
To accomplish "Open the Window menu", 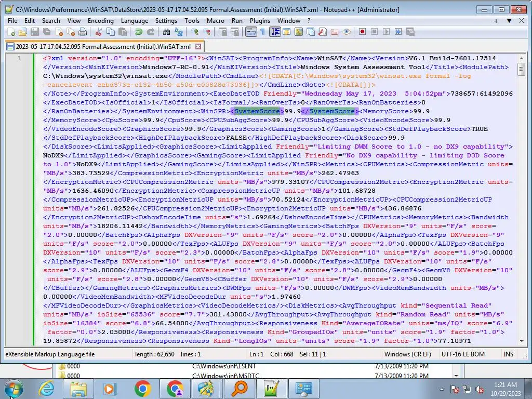I will tap(289, 21).
